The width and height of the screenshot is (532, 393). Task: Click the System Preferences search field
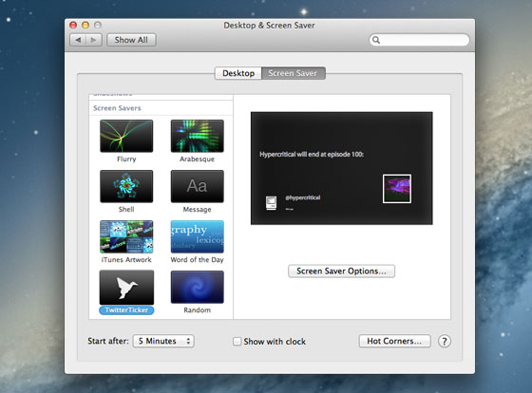419,40
